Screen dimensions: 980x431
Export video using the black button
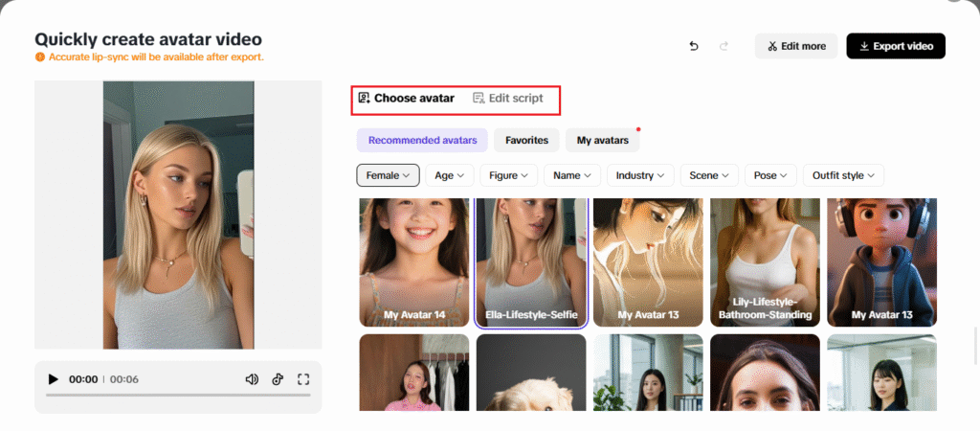pos(896,46)
